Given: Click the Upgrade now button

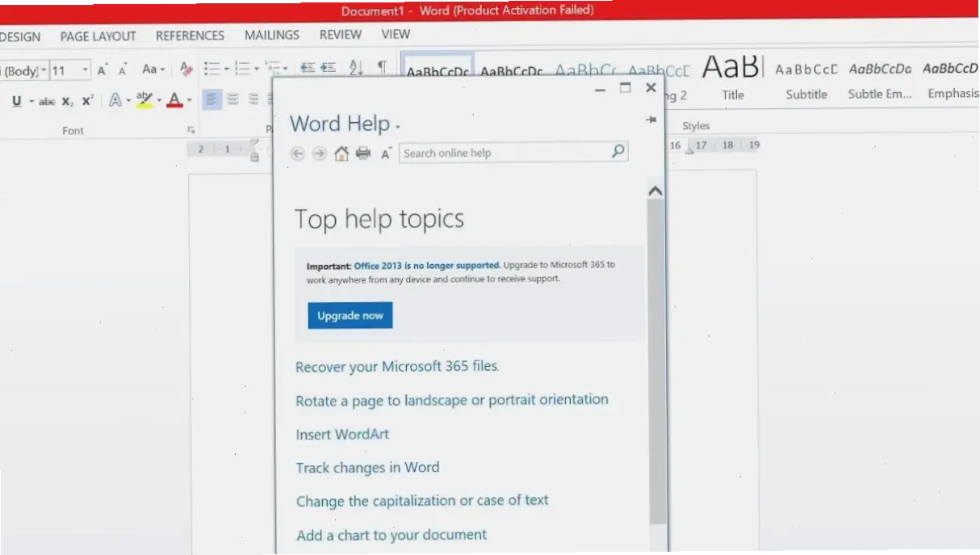Looking at the screenshot, I should [350, 316].
